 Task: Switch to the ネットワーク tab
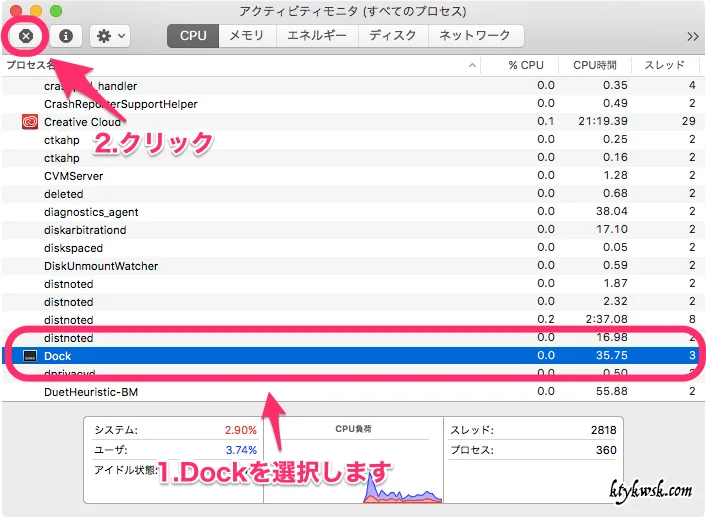coord(475,36)
